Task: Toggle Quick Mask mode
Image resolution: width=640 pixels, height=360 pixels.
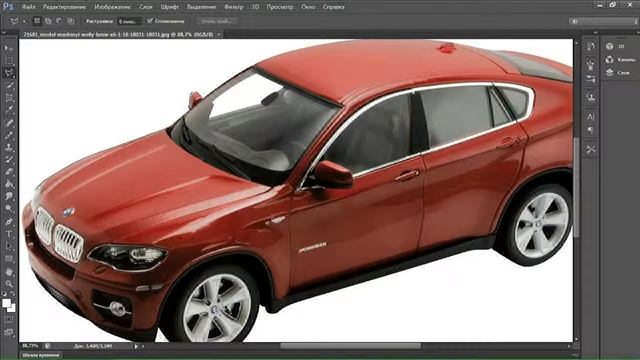Action: pos(9,320)
